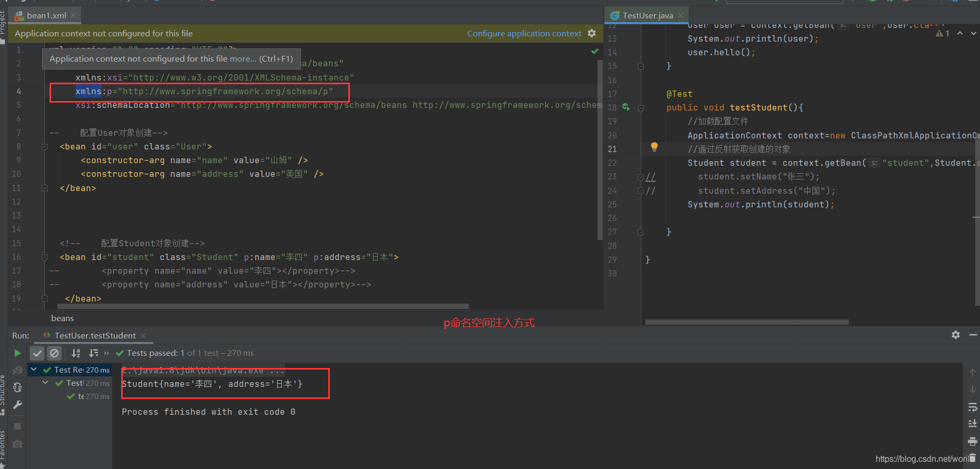The image size is (980, 469).
Task: Click run test gutter icon line 18
Action: 626,107
